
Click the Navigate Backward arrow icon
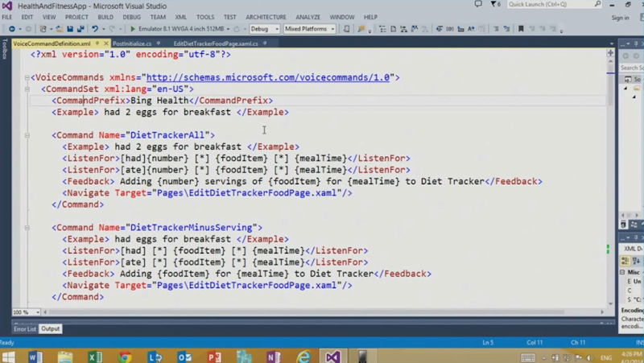[x=11, y=29]
